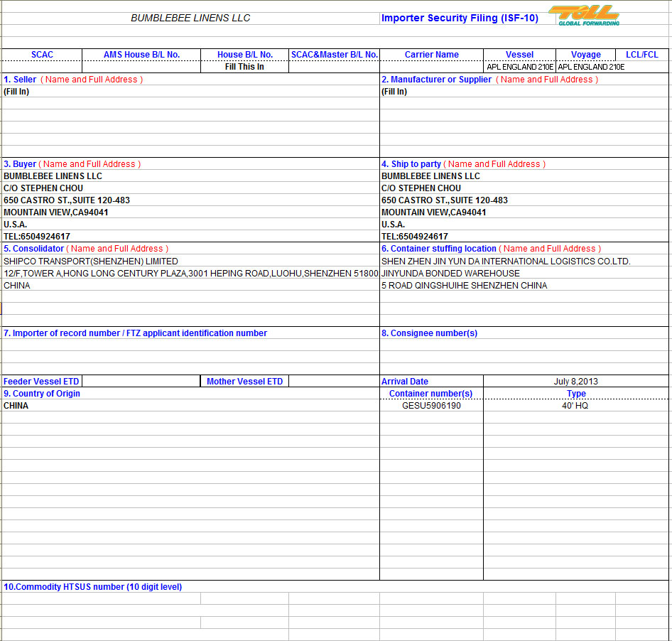The image size is (672, 641).
Task: Click the Mother Vessel ETD label
Action: (x=244, y=381)
